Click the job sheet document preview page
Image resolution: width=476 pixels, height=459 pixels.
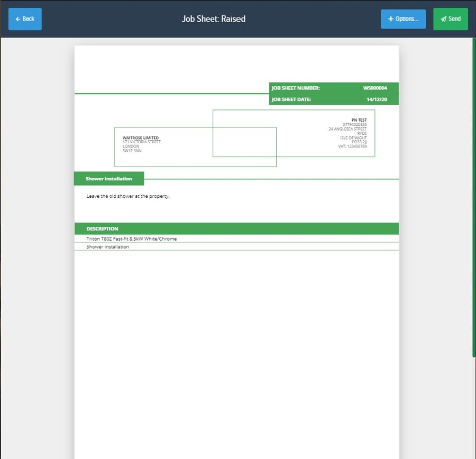[x=237, y=317]
